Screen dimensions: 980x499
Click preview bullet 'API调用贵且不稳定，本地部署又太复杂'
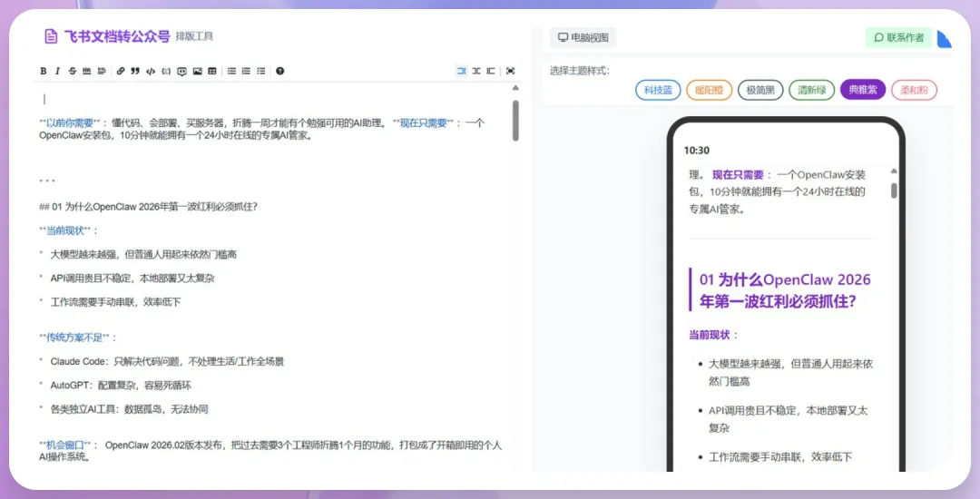click(789, 419)
